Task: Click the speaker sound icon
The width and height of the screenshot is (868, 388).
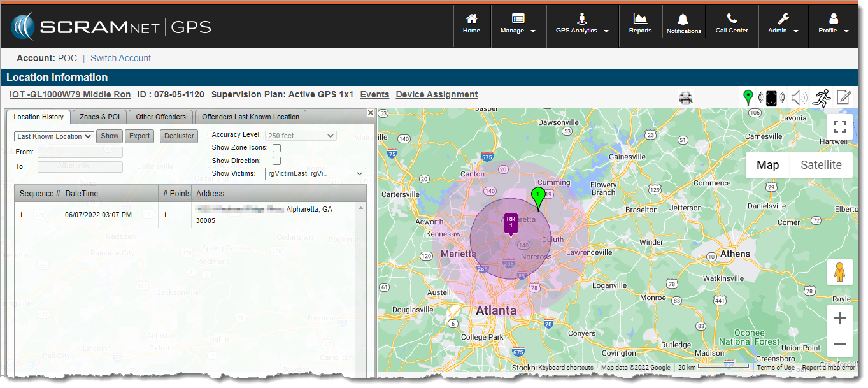Action: (799, 98)
